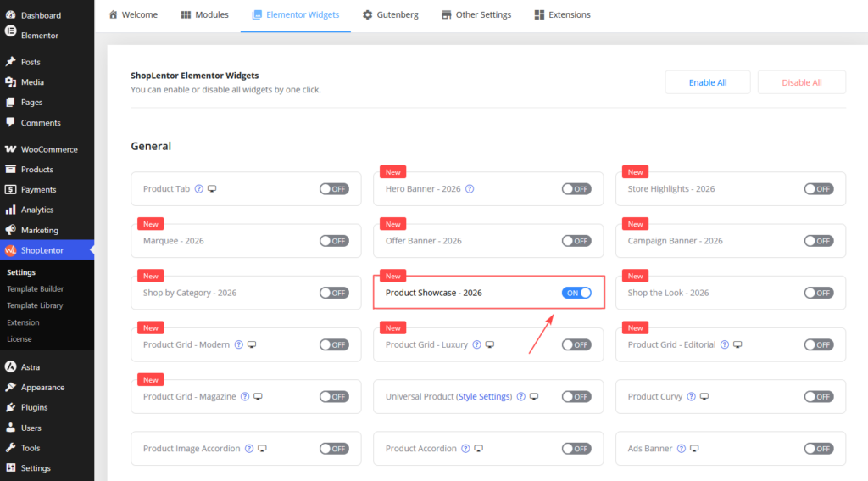Open the Extension submenu link
This screenshot has height=481, width=868.
pos(23,322)
